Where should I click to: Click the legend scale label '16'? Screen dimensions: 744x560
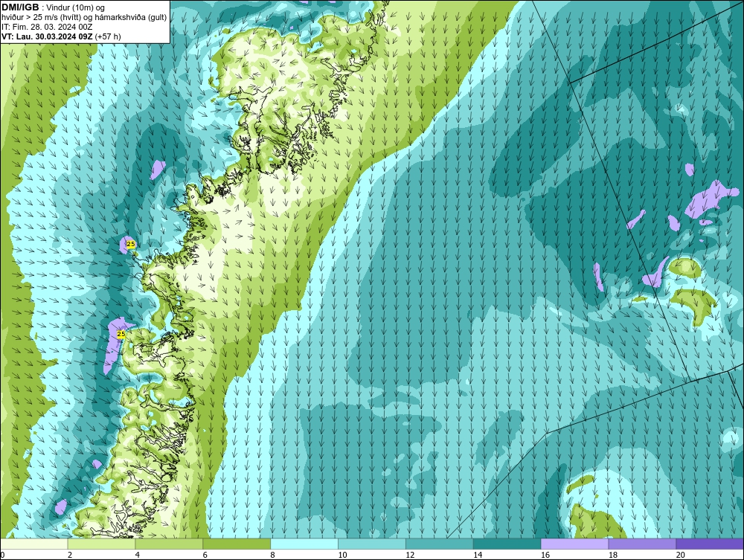point(545,555)
